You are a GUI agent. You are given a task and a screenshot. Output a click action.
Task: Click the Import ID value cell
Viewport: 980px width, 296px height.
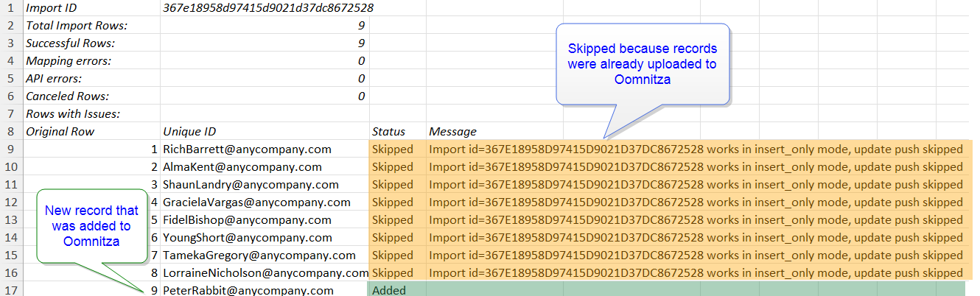pos(269,9)
